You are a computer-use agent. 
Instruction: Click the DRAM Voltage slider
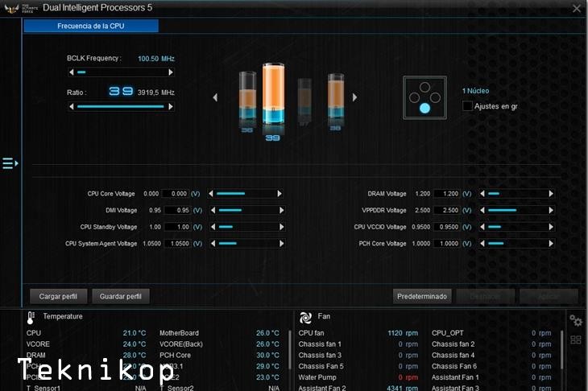pos(517,194)
